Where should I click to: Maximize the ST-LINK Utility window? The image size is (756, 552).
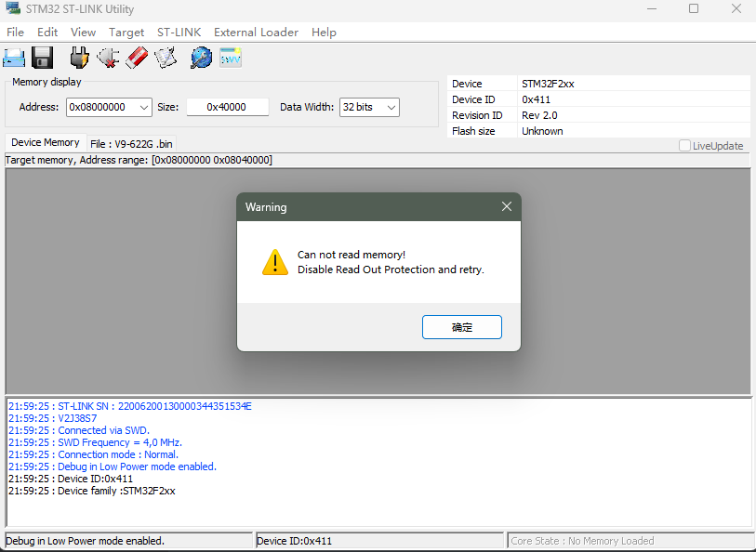click(694, 8)
